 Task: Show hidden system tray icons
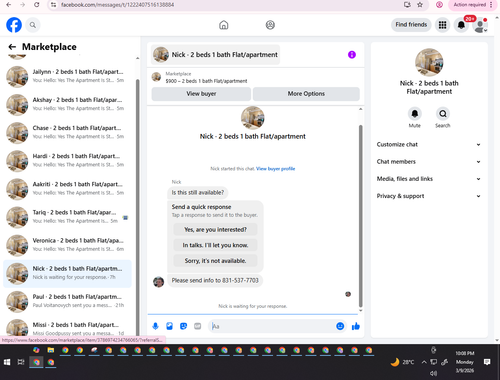pos(424,362)
